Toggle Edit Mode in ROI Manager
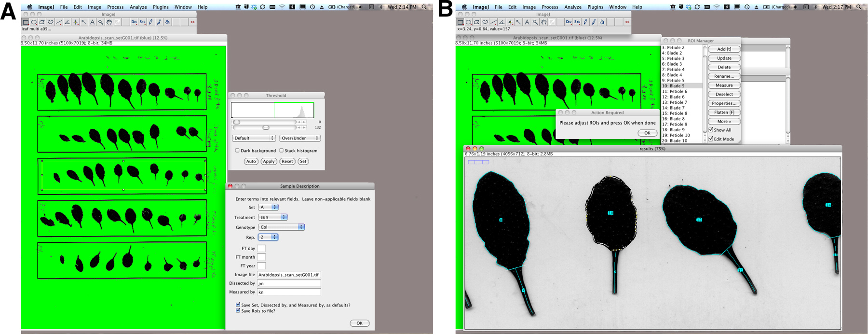 [711, 139]
